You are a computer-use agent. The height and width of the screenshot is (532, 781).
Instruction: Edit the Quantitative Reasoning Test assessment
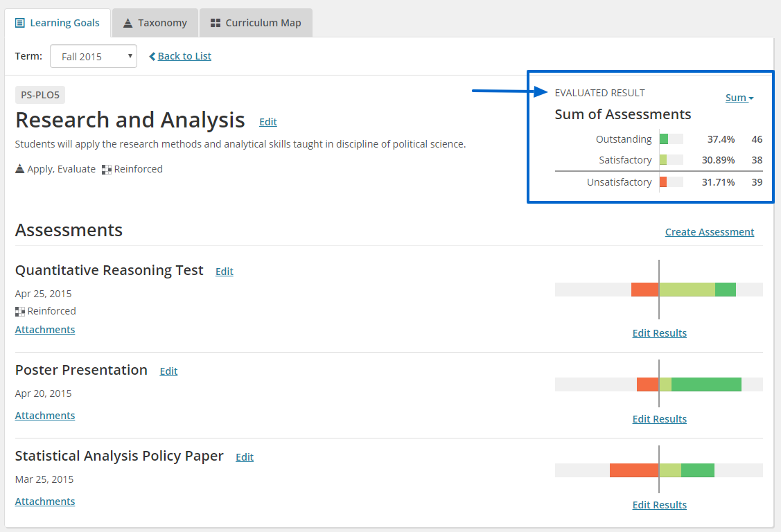[224, 272]
